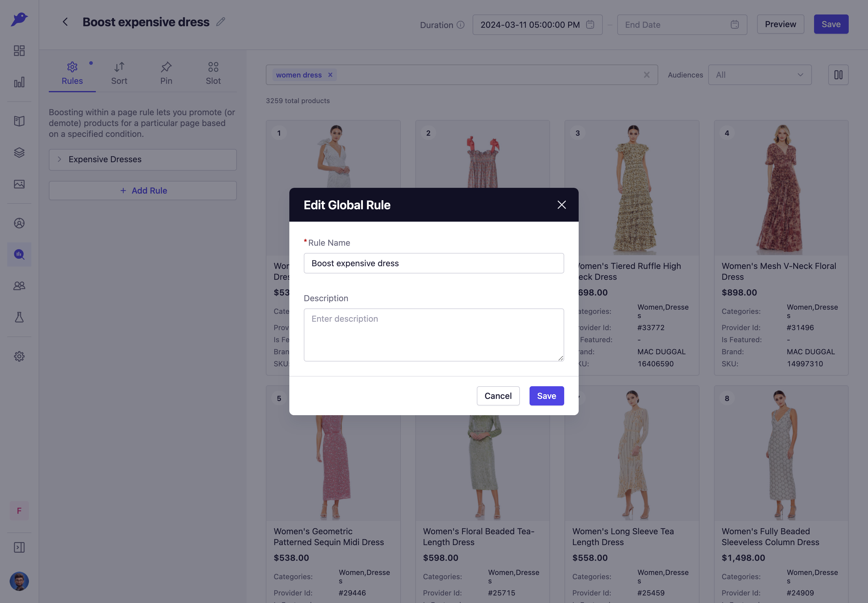868x603 pixels.
Task: Toggle the column layout view icon
Action: (x=838, y=75)
